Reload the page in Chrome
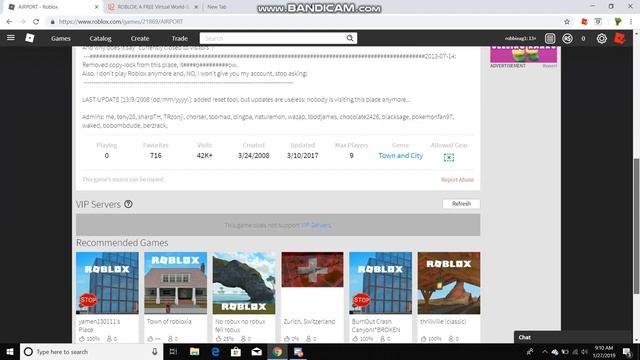 coord(36,22)
